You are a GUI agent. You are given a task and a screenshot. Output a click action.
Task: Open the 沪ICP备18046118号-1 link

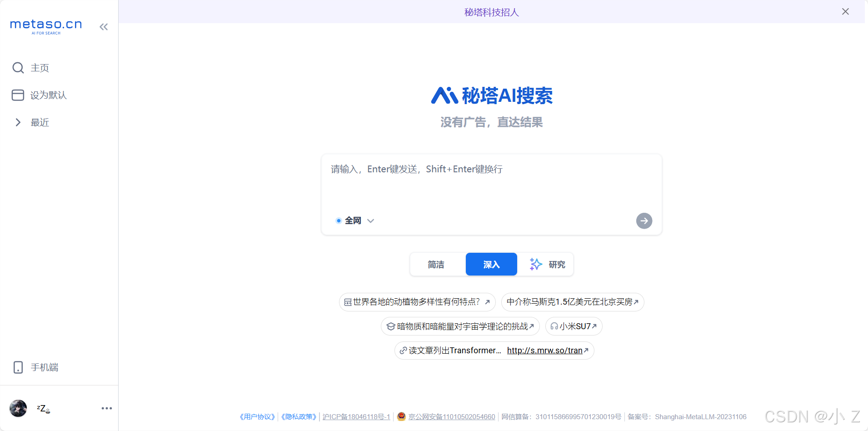point(356,417)
